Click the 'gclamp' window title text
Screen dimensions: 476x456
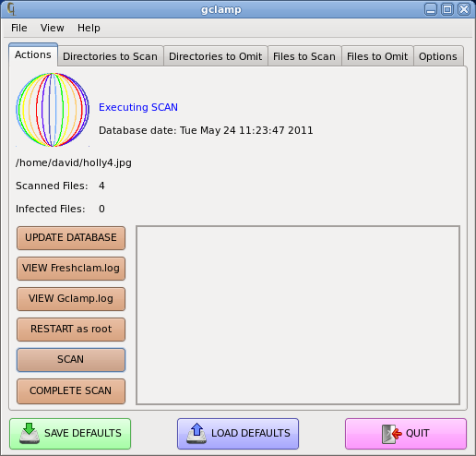click(x=221, y=9)
